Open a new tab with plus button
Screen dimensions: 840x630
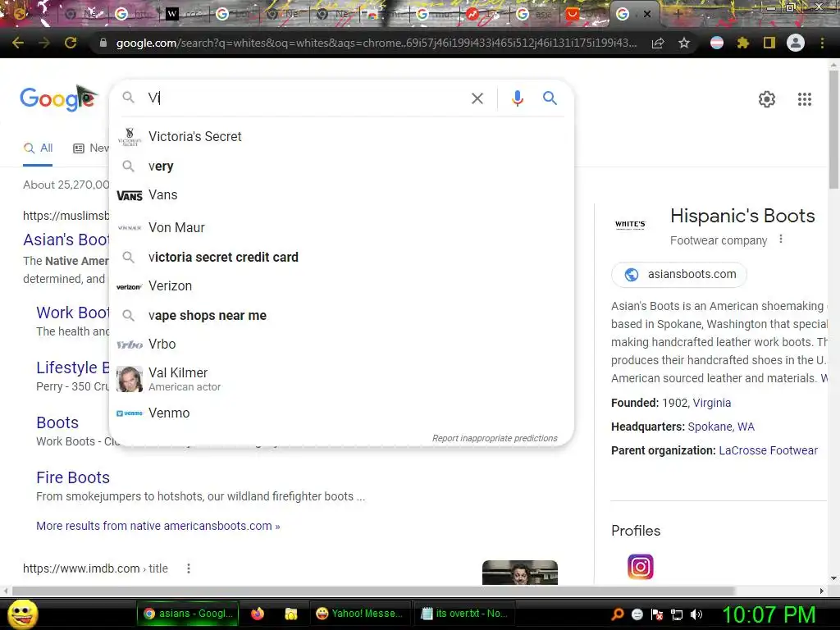[x=678, y=14]
